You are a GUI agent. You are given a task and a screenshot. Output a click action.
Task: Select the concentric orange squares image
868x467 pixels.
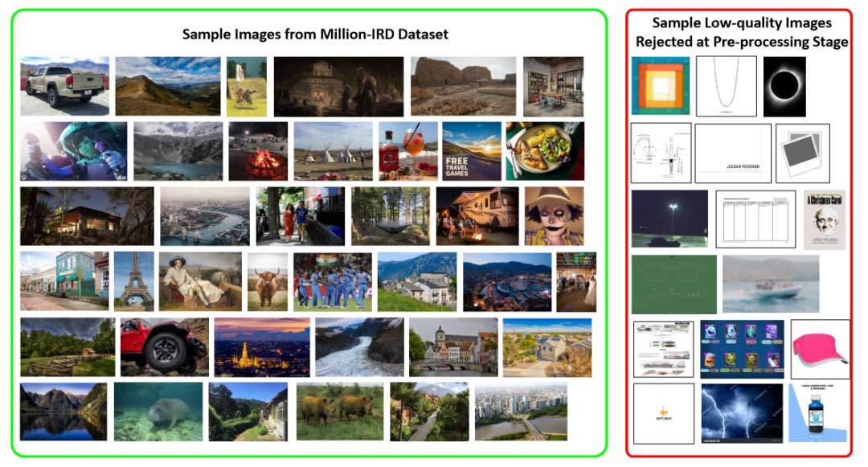[x=660, y=86]
